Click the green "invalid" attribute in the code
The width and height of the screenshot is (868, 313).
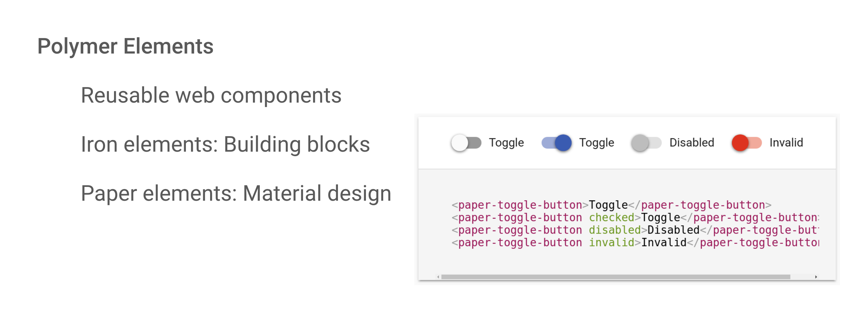pos(611,243)
